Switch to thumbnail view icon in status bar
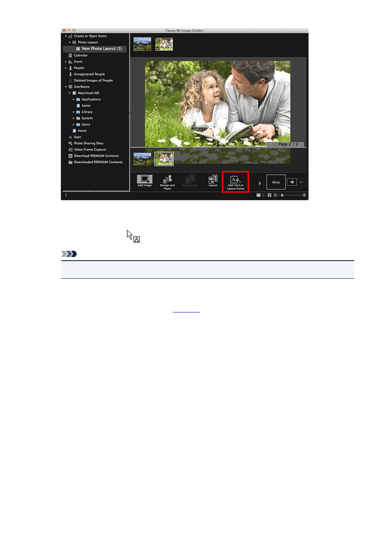Screen dimensions: 392x555 [258, 195]
